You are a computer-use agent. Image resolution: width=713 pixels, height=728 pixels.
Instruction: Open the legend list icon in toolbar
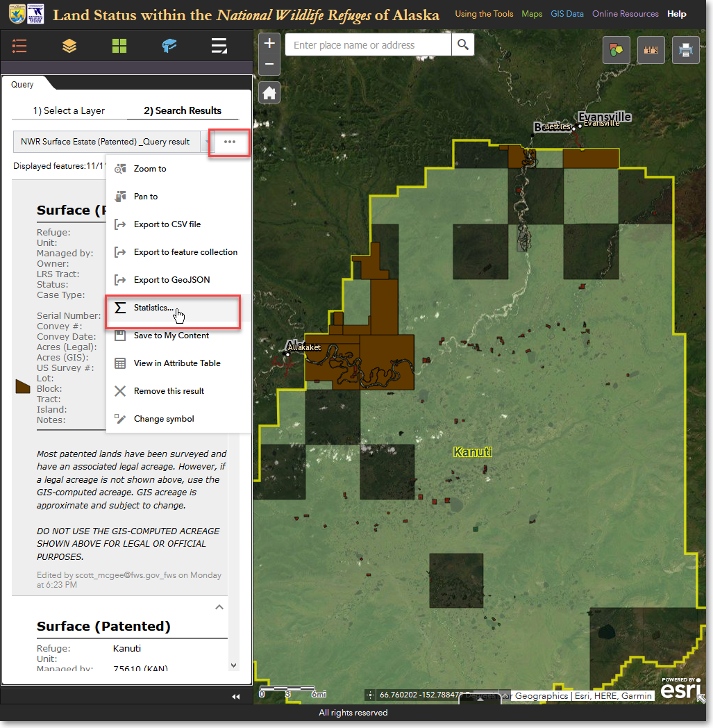click(x=19, y=47)
